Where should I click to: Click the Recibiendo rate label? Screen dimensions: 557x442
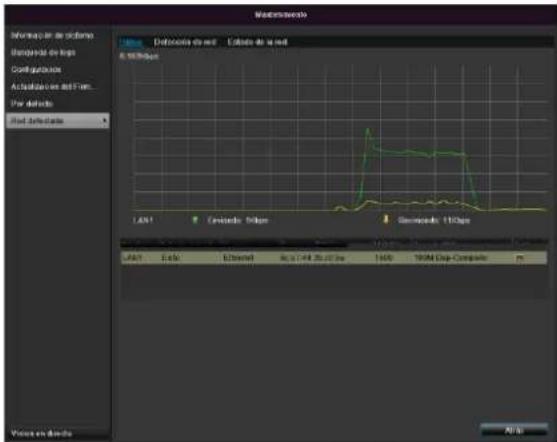click(434, 220)
